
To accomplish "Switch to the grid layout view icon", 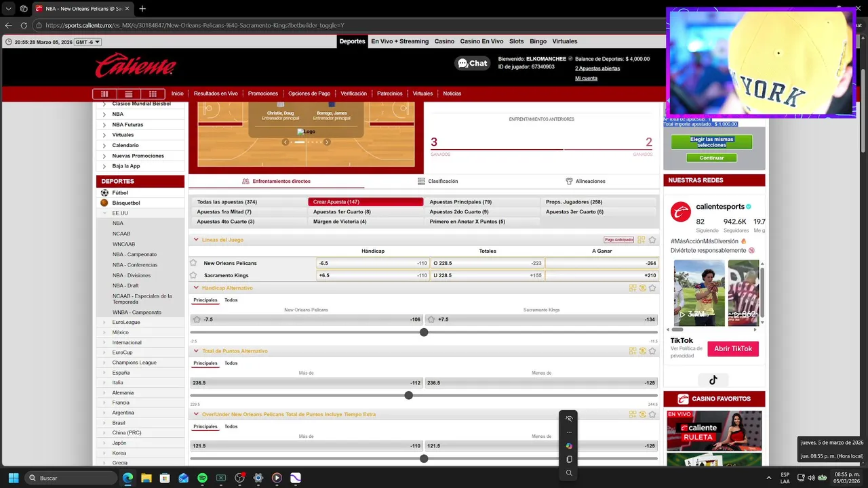I will click(153, 94).
